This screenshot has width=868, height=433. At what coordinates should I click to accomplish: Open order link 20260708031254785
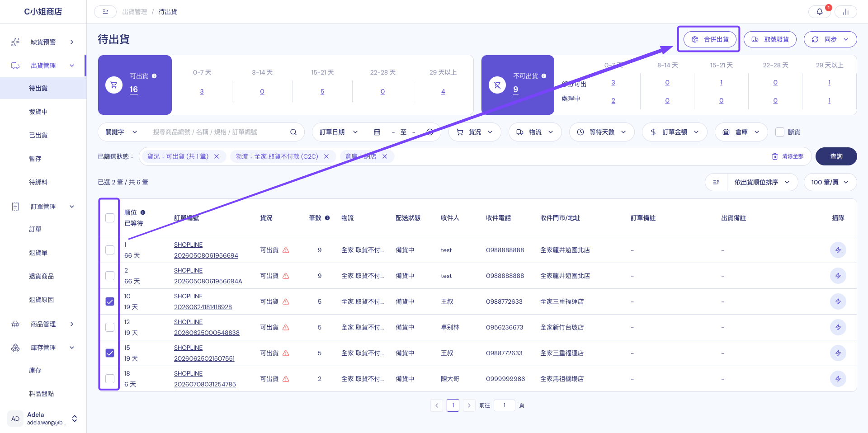pyautogui.click(x=205, y=384)
